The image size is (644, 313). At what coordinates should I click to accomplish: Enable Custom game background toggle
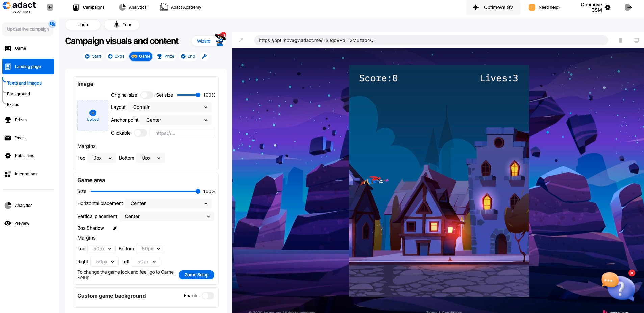tap(208, 296)
